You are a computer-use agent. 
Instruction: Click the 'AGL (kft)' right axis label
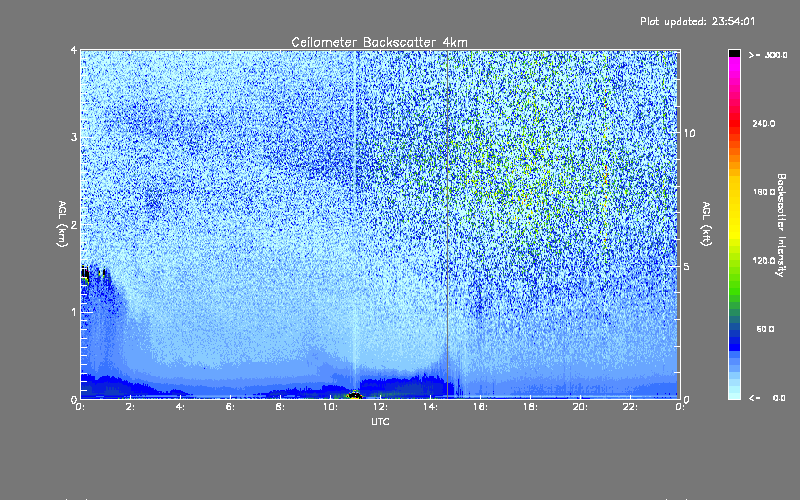click(x=706, y=224)
